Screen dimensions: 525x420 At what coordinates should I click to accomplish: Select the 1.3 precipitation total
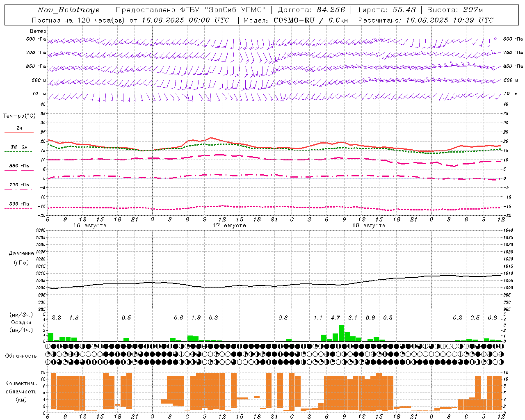click(73, 318)
